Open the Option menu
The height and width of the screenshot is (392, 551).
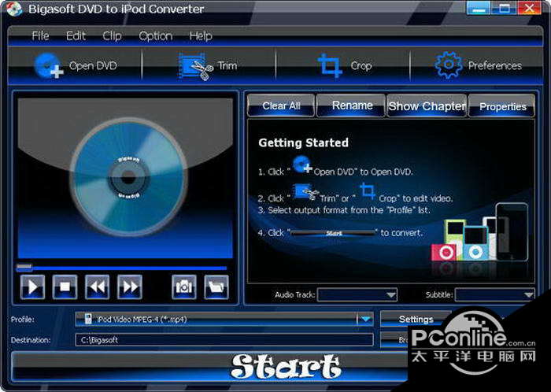(156, 36)
